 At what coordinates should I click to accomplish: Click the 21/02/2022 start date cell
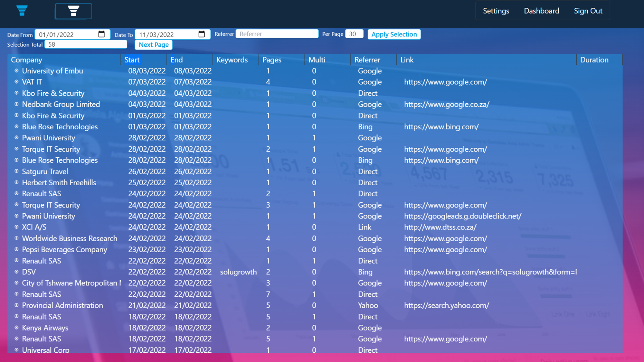click(x=147, y=305)
